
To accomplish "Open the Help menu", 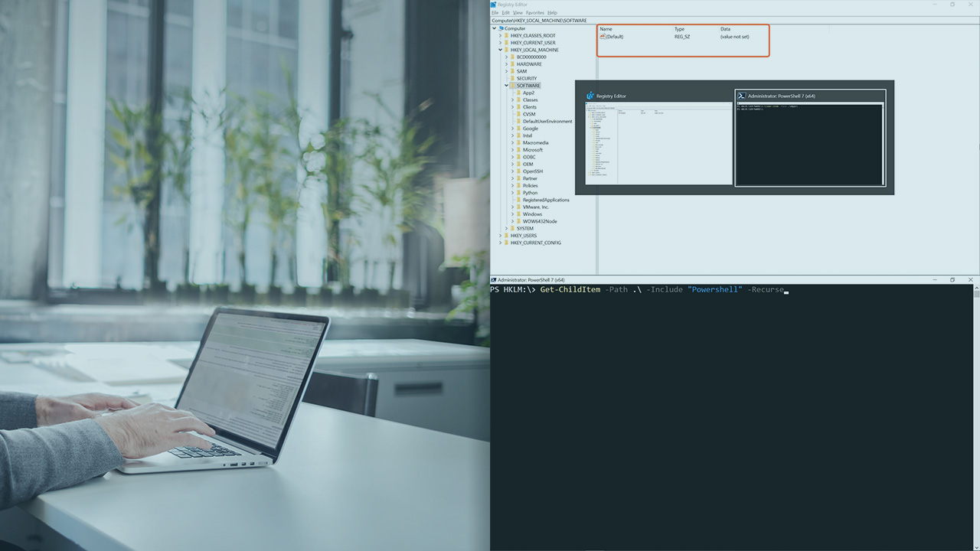I will coord(553,13).
